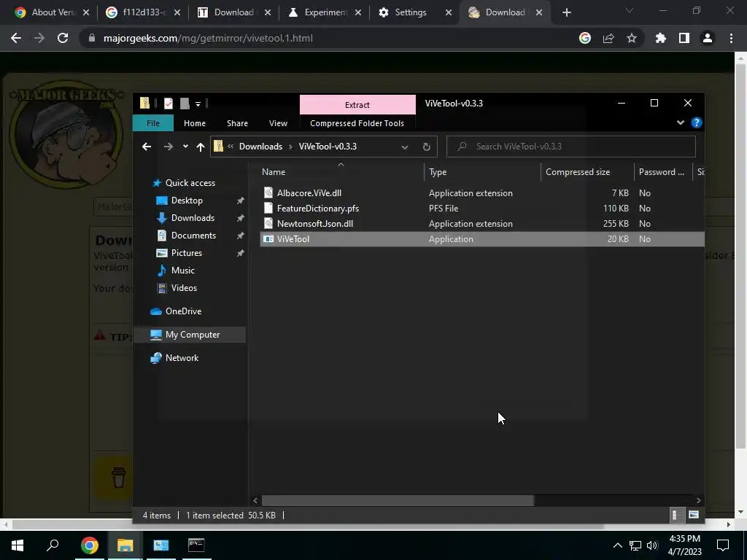Image resolution: width=747 pixels, height=560 pixels.
Task: Open Windows Start menu
Action: (18, 545)
